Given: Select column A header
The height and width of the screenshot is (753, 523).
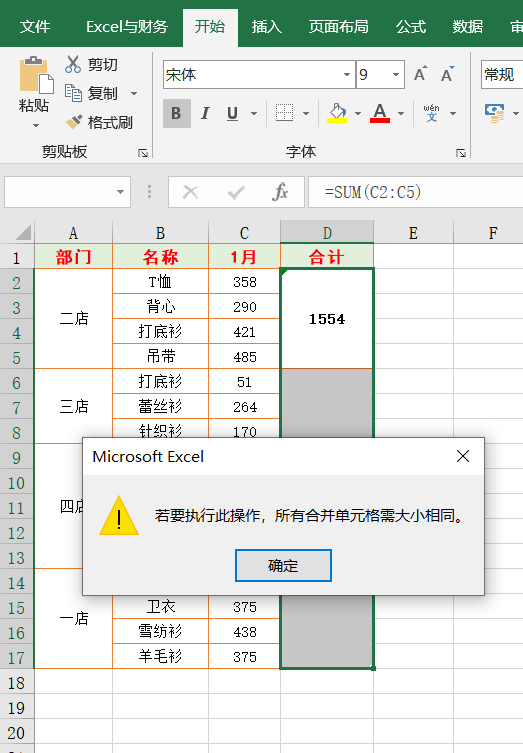Looking at the screenshot, I should [x=73, y=233].
